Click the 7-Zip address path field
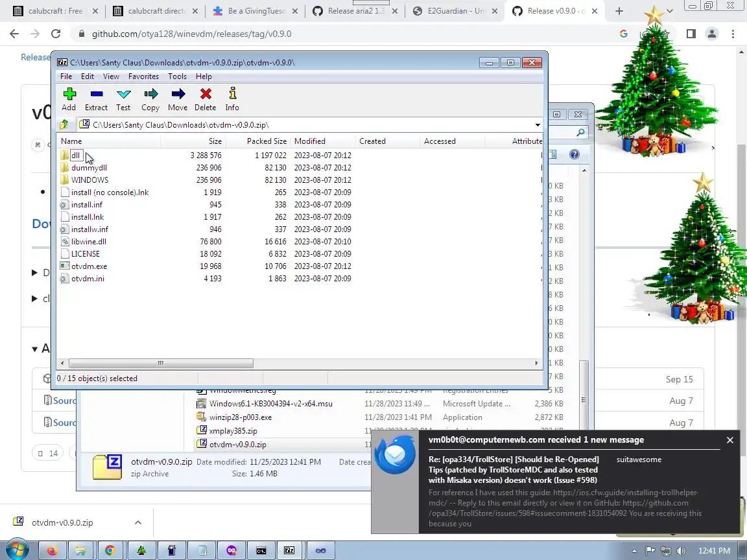The image size is (747, 560). pyautogui.click(x=305, y=124)
